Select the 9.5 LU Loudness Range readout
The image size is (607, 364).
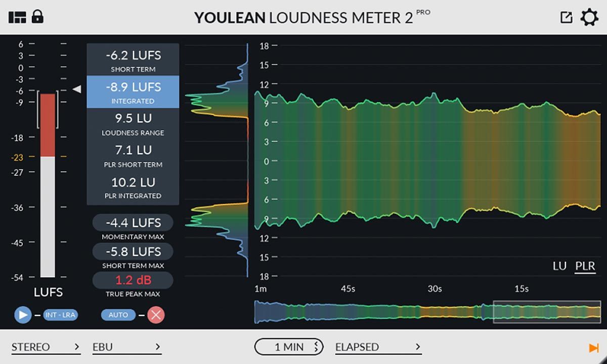(133, 123)
